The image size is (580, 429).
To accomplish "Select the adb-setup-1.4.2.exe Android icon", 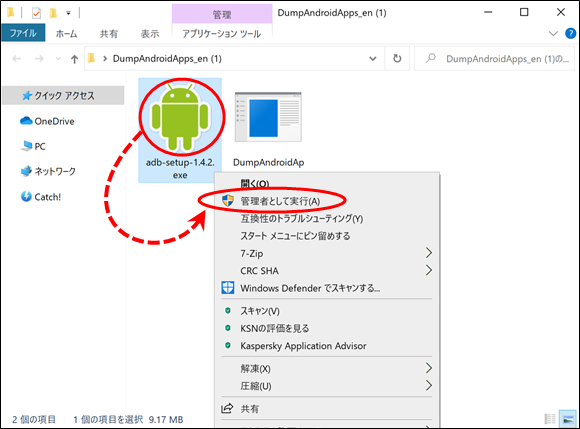I will click(180, 117).
